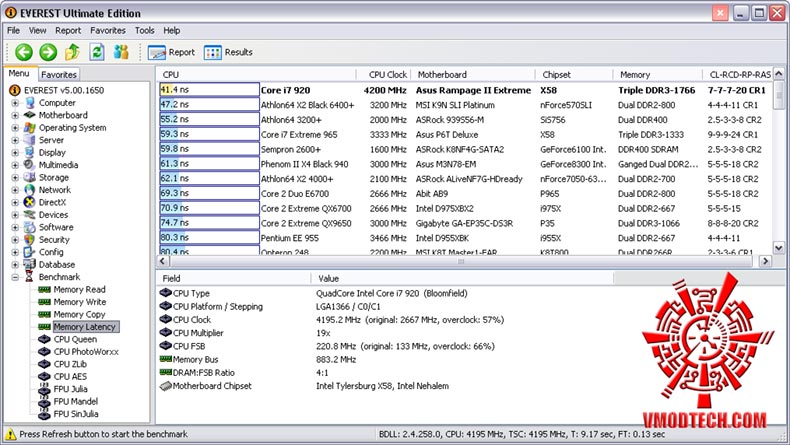Viewport: 790px width, 445px height.
Task: Select FPU Mandel benchmark
Action: [76, 402]
